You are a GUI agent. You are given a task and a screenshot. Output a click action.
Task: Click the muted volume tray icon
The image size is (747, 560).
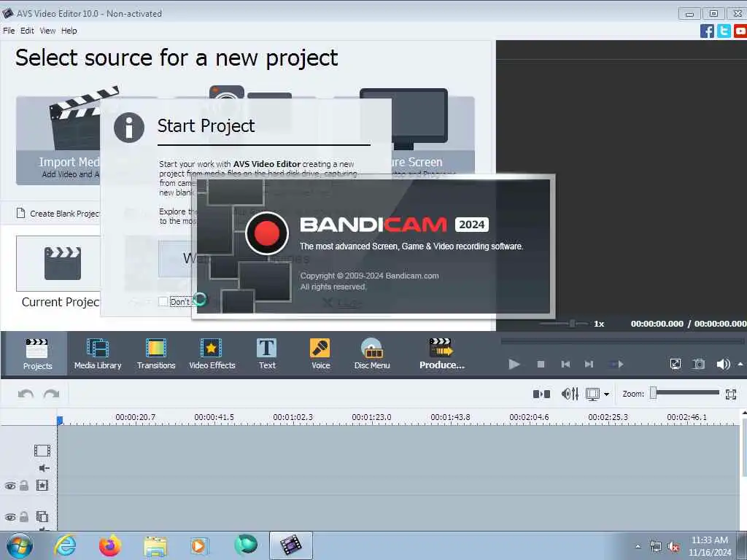click(x=673, y=547)
